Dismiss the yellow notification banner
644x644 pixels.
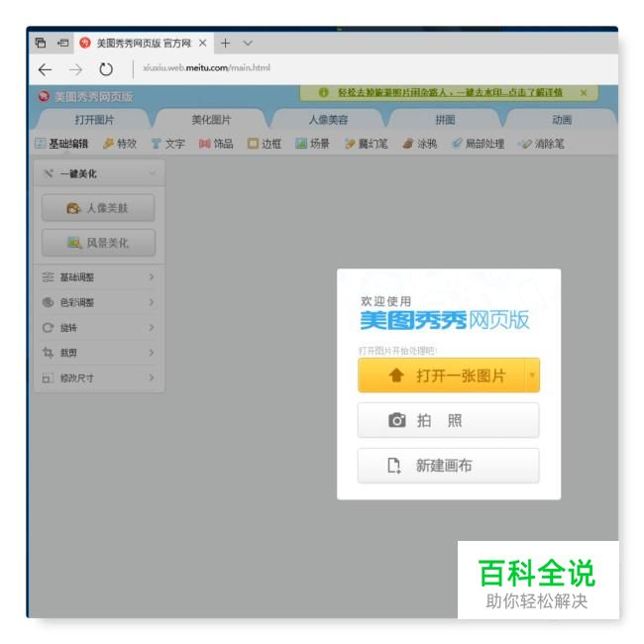(x=584, y=93)
